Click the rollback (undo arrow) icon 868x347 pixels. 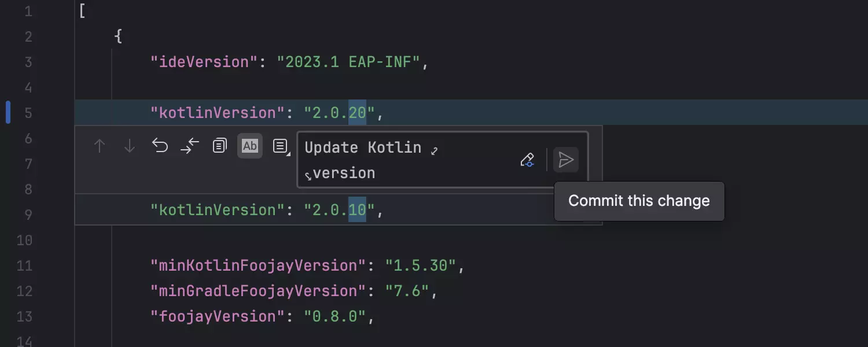[x=160, y=146]
